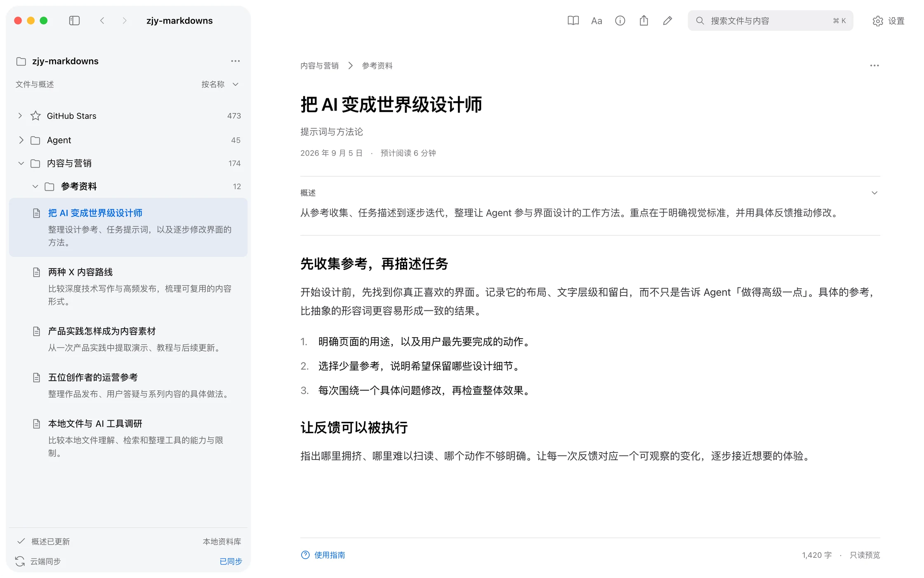Click the 云端同步 sync icon

coord(20,561)
